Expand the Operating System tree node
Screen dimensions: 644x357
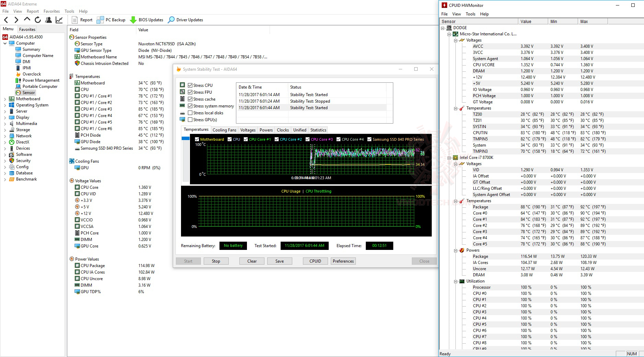point(5,105)
